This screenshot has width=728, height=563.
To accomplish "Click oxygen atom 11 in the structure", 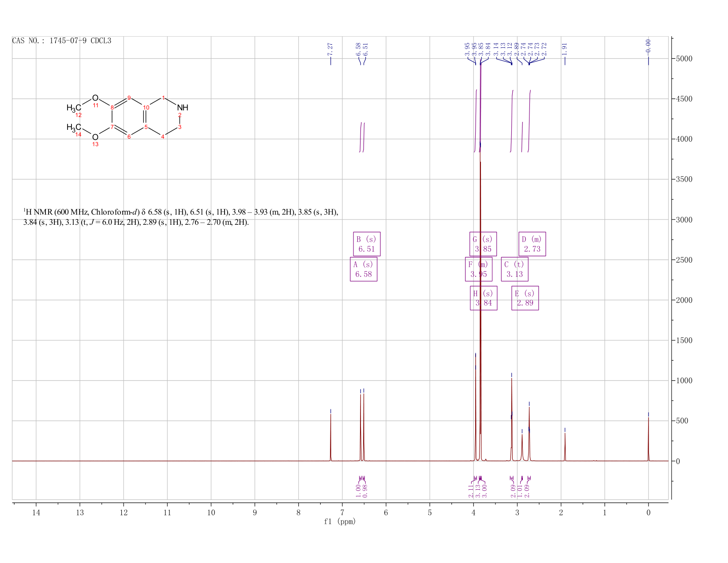I will point(95,98).
